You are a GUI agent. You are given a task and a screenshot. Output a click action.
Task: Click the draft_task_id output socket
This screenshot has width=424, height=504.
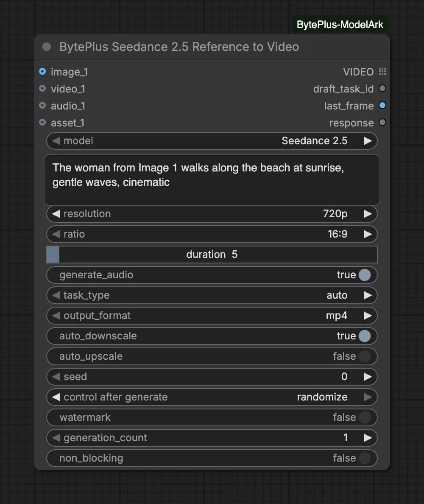[x=382, y=88]
